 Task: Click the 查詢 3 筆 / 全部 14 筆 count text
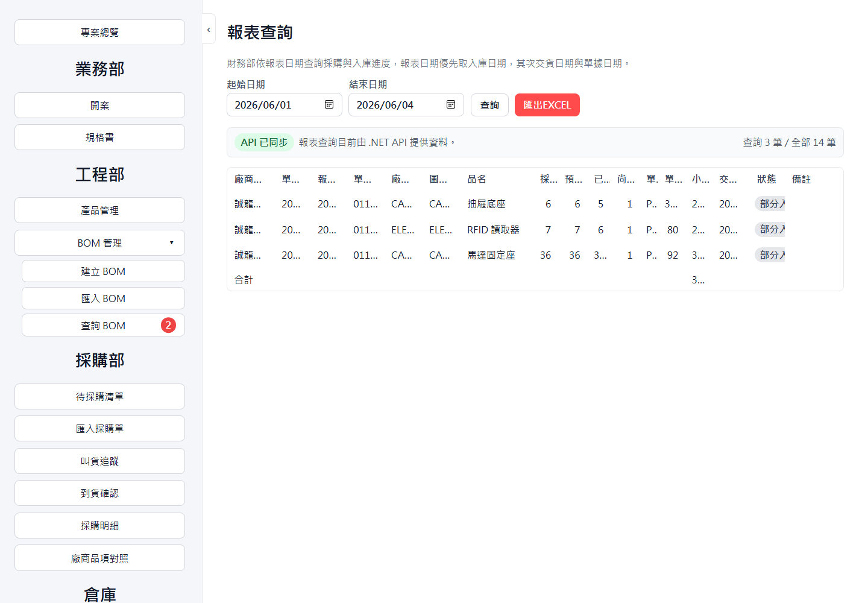(x=790, y=142)
